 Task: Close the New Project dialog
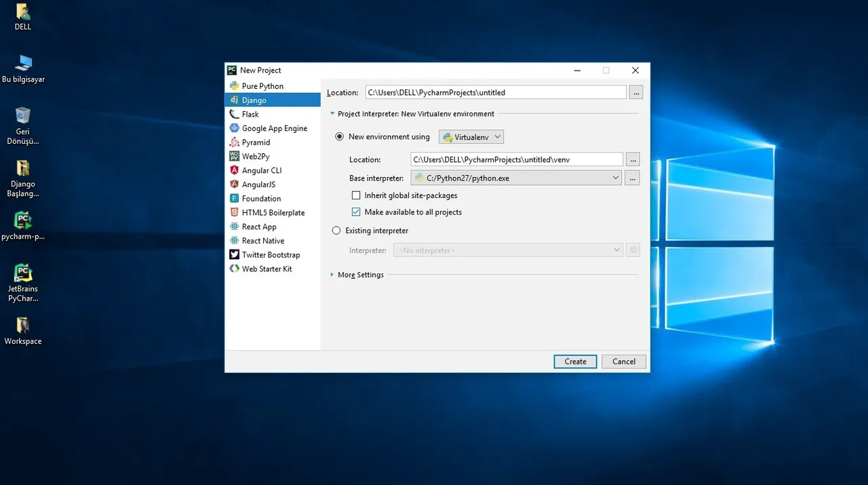635,71
